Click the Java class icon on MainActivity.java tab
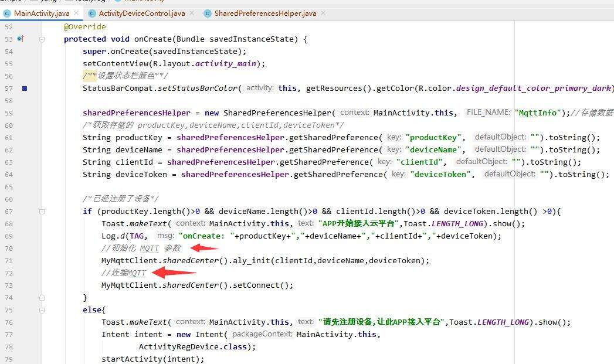Viewport: 614px width, 364px height. click(7, 13)
